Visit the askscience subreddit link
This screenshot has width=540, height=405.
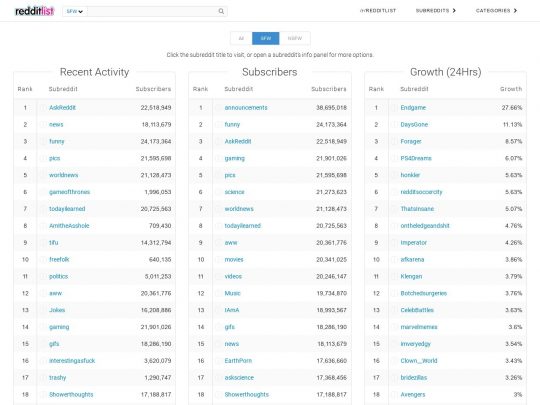239,378
